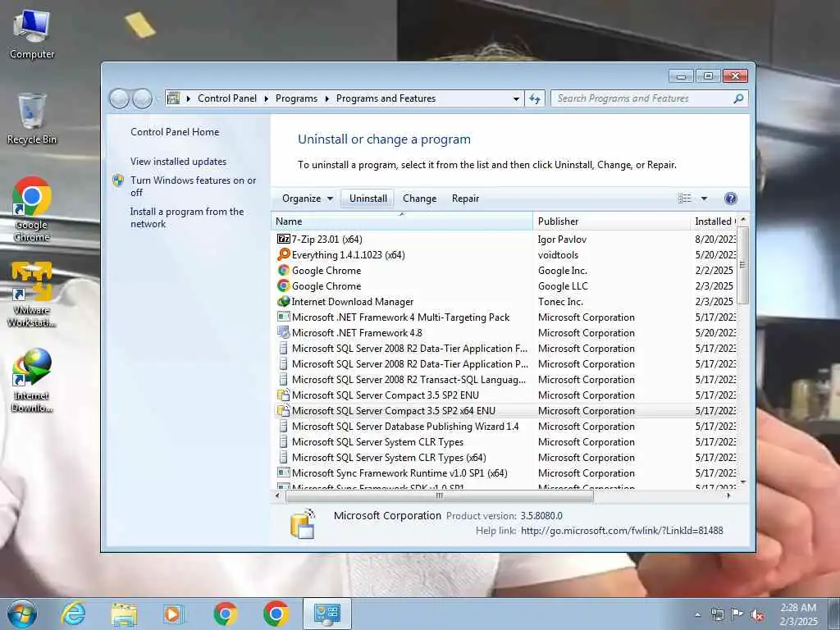Open the Computer desktop icon
This screenshot has width=840, height=630.
pos(32,34)
